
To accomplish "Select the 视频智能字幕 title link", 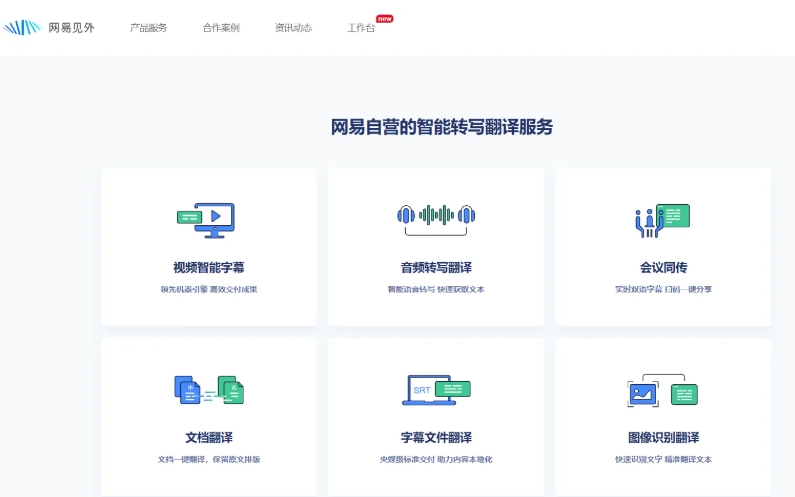I will click(208, 268).
